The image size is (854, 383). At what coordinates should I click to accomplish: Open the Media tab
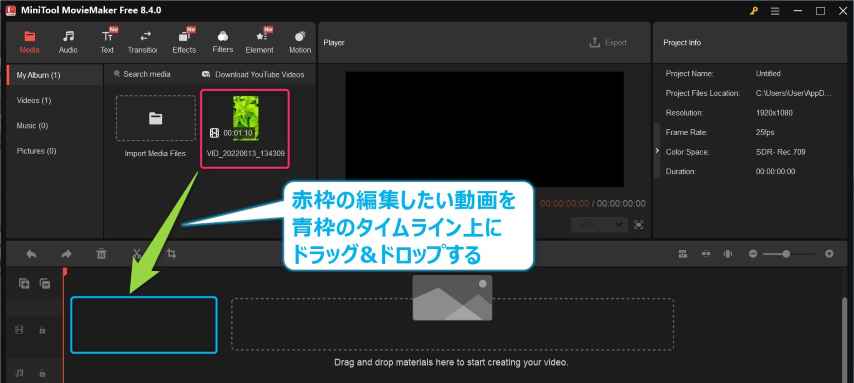[x=29, y=42]
